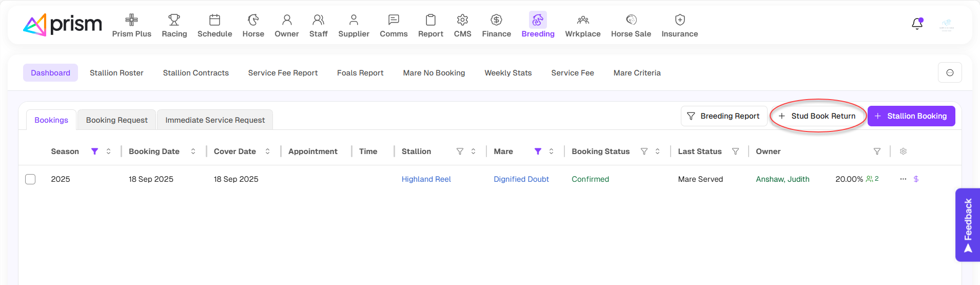This screenshot has height=285, width=980.
Task: Open Booking Status column filter
Action: click(x=644, y=151)
